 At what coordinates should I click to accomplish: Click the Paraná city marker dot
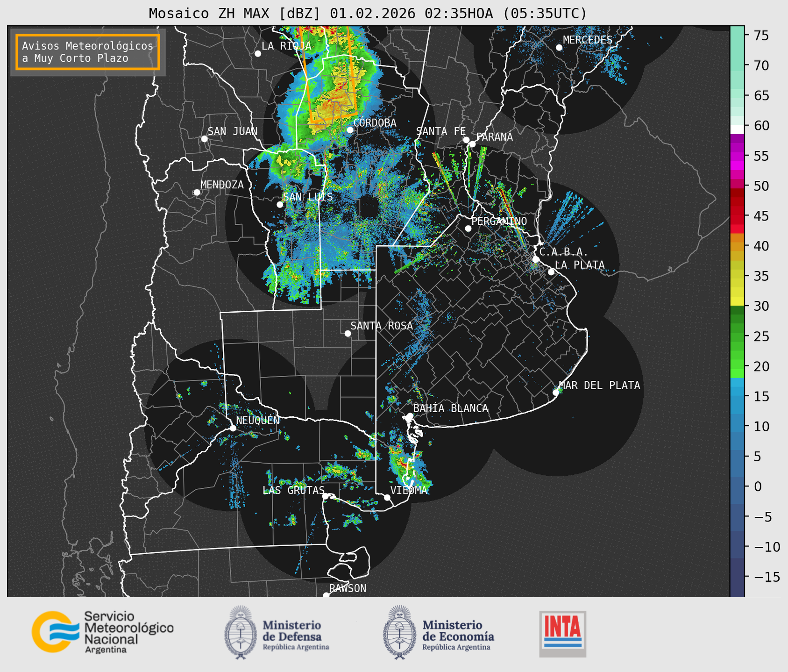pyautogui.click(x=472, y=144)
